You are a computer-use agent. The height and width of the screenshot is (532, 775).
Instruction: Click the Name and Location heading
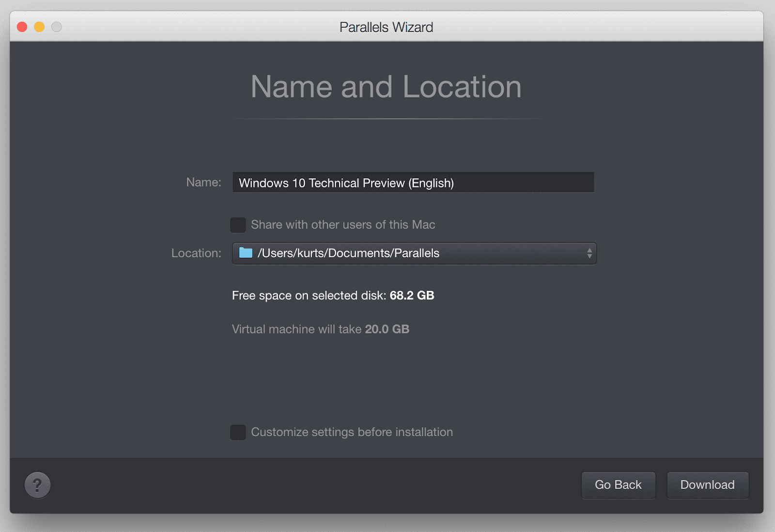(386, 87)
